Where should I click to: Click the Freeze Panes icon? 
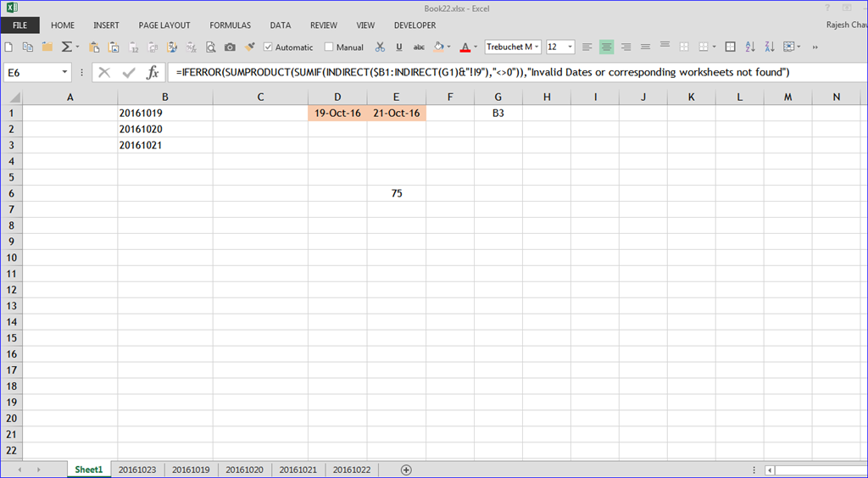(x=788, y=47)
